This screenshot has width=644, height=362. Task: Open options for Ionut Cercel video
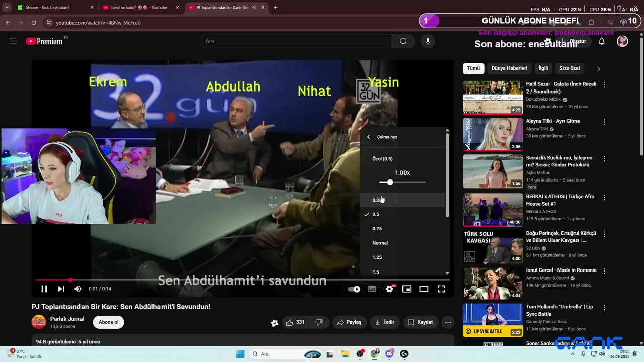point(604,271)
